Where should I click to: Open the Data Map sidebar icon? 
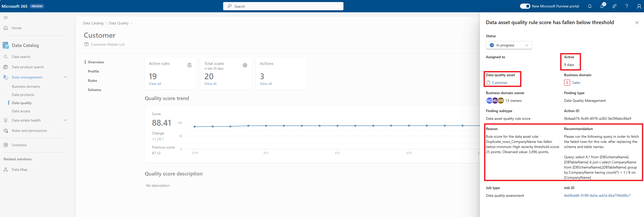point(6,170)
